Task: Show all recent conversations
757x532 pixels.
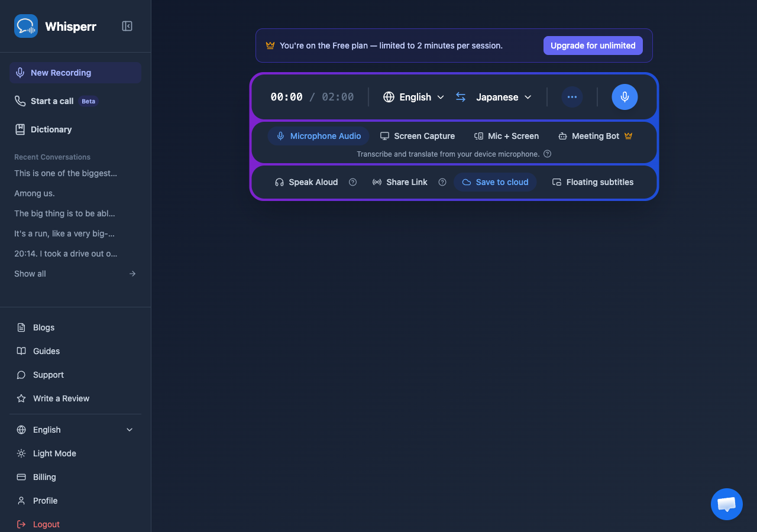Action: point(75,274)
